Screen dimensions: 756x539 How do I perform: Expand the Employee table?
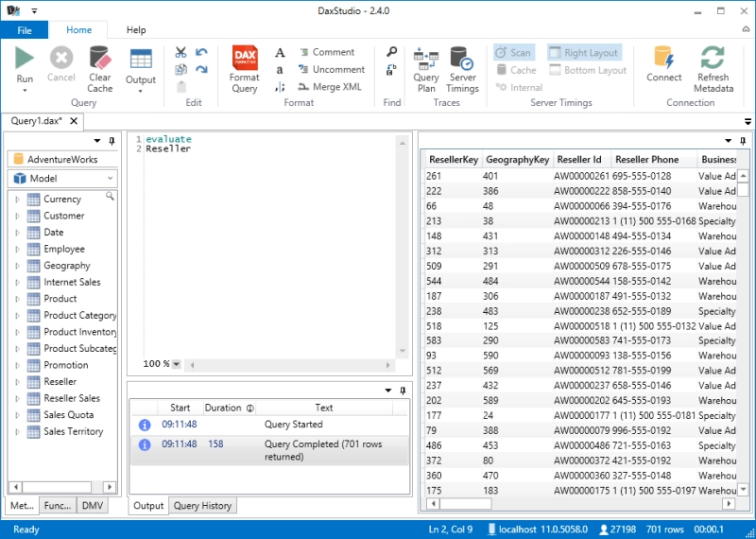[17, 249]
